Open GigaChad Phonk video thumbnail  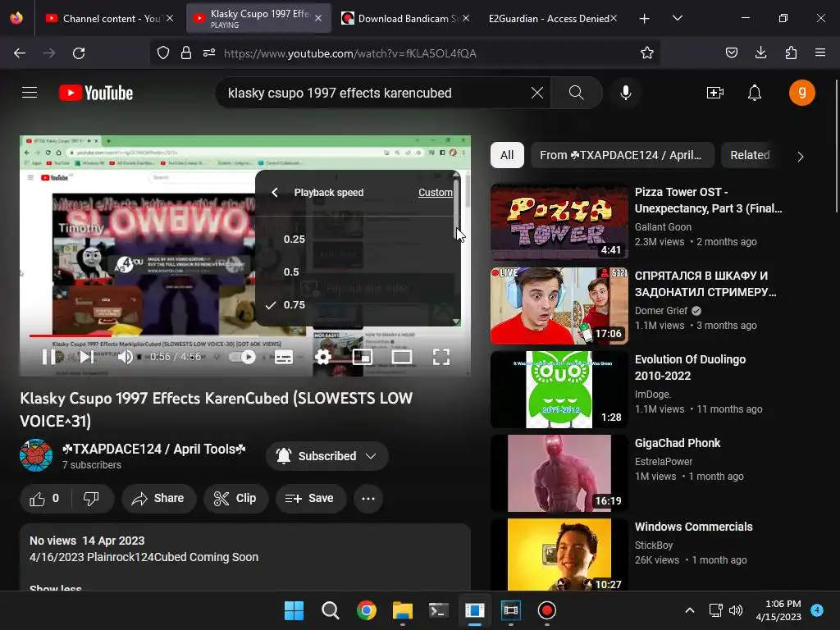click(559, 473)
